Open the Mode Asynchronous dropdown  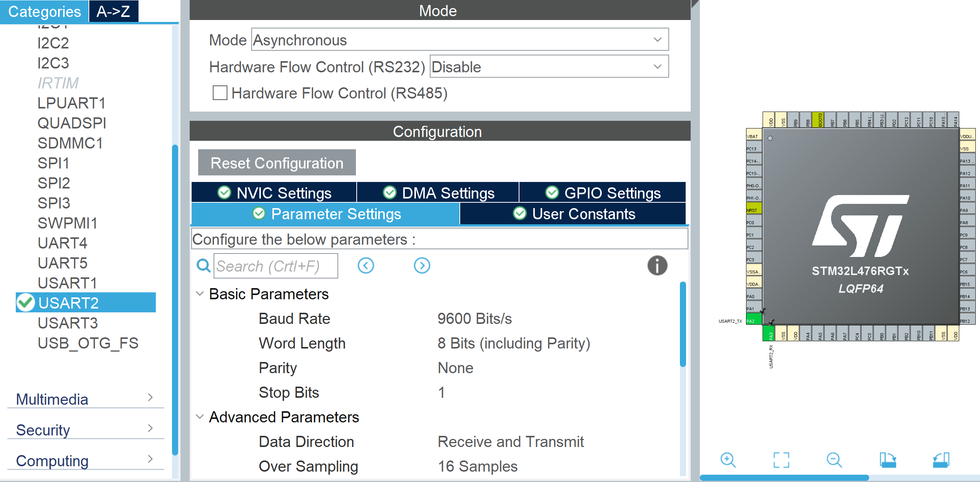460,40
